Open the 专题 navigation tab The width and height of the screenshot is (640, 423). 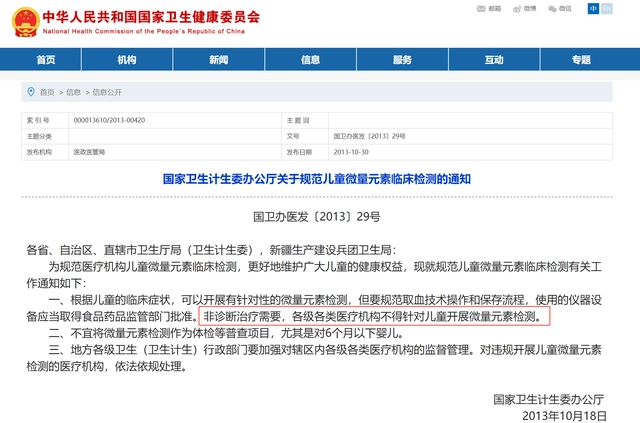point(585,60)
